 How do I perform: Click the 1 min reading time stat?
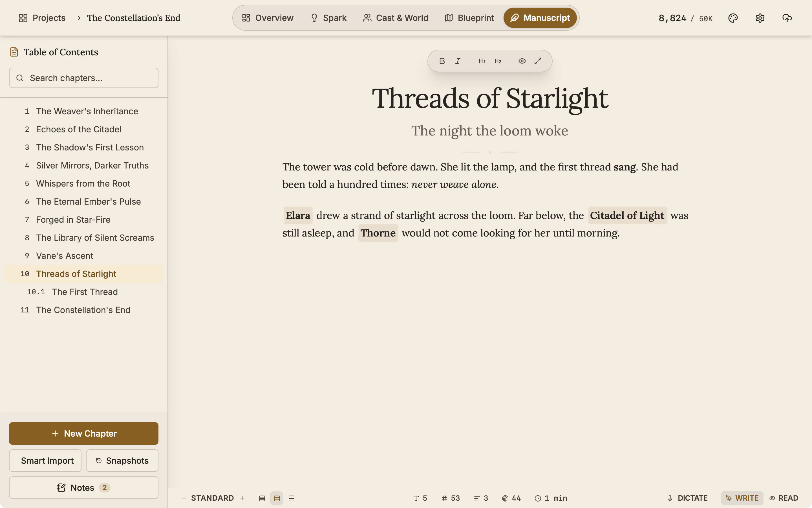click(x=551, y=498)
